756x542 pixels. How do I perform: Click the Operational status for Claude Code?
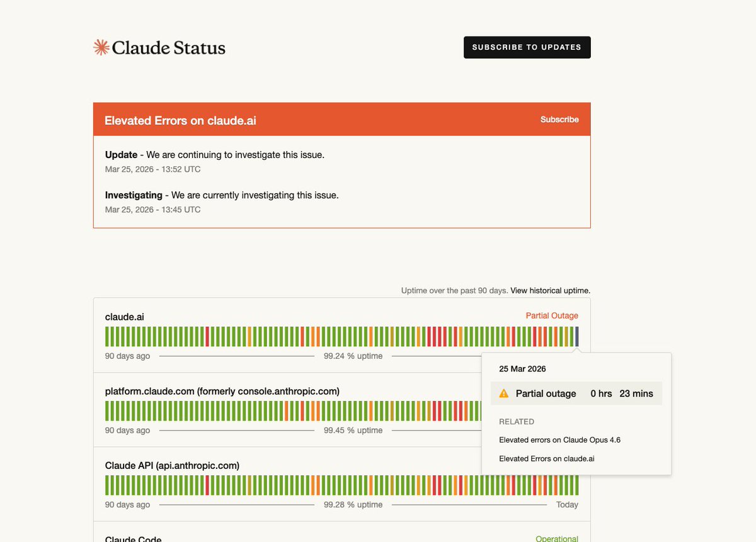pos(557,539)
